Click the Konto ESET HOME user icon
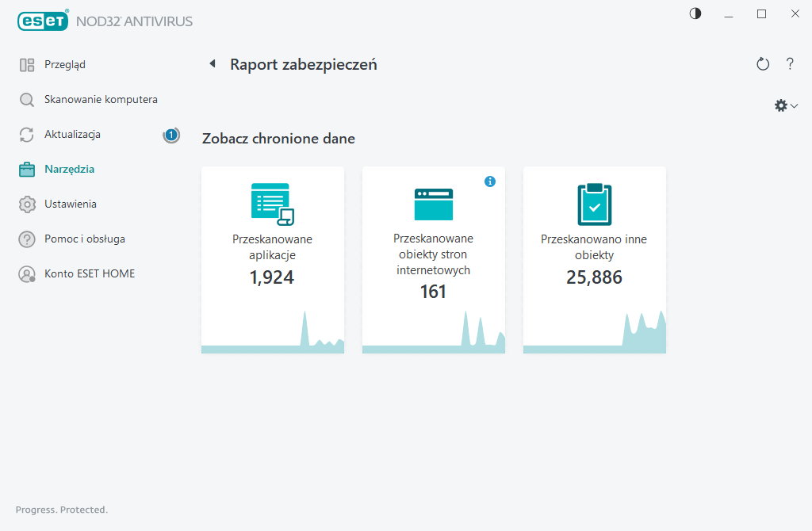The image size is (812, 531). [x=27, y=274]
